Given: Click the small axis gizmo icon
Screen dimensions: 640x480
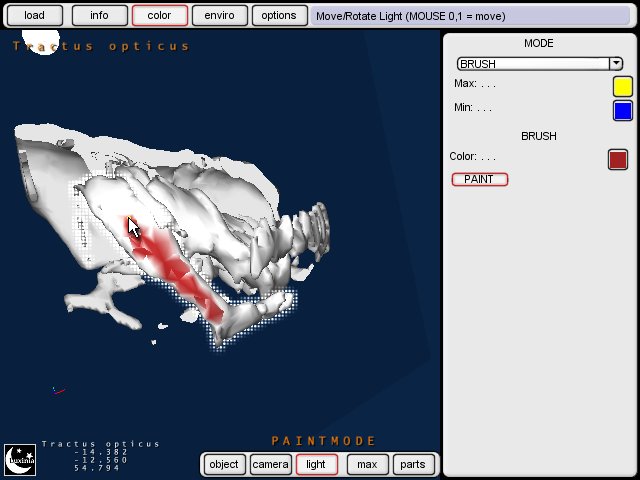Looking at the screenshot, I should point(58,390).
